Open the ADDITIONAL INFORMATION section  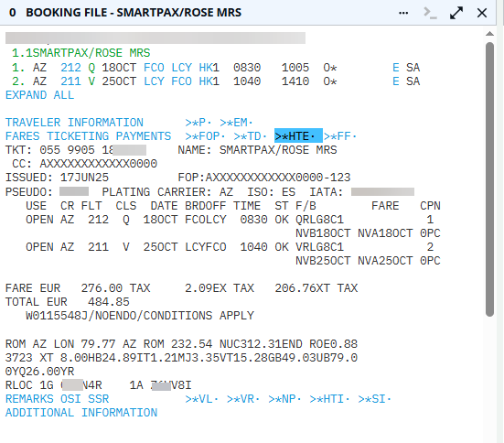coord(81,413)
